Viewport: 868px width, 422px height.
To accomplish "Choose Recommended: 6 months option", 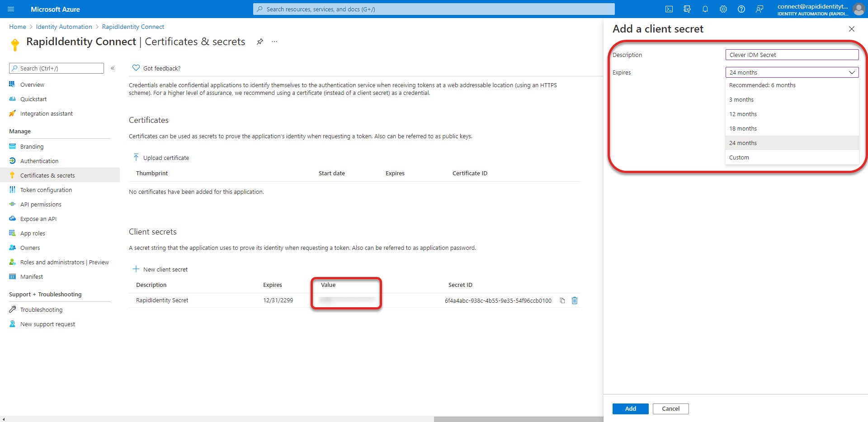I will [x=792, y=85].
